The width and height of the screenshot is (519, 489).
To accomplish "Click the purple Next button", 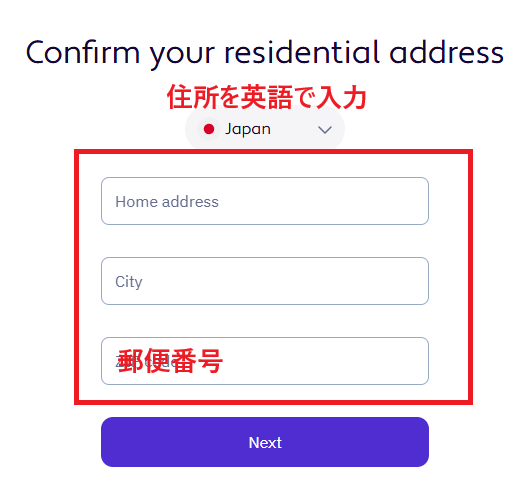I will [265, 442].
